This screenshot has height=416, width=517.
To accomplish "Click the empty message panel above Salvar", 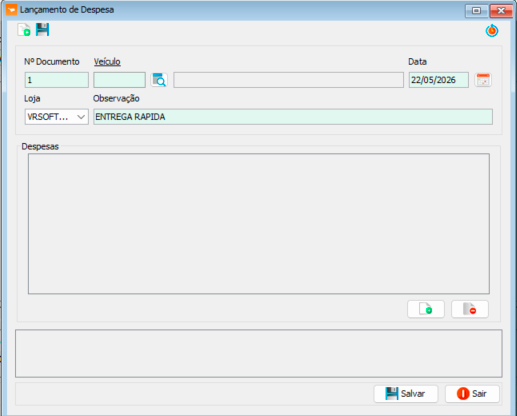I will 259,354.
